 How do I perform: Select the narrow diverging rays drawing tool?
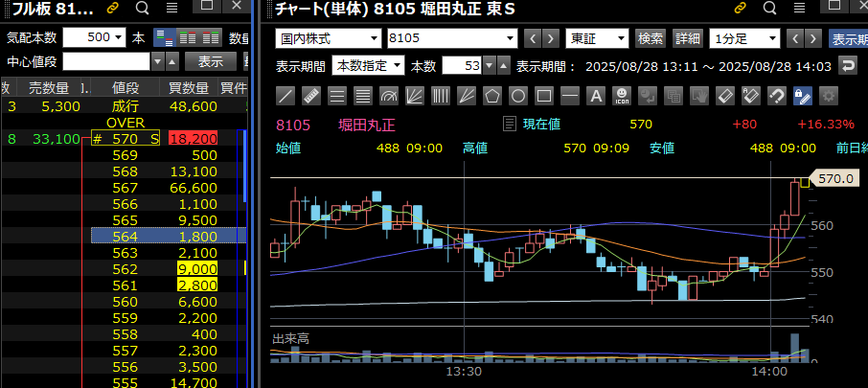(467, 97)
